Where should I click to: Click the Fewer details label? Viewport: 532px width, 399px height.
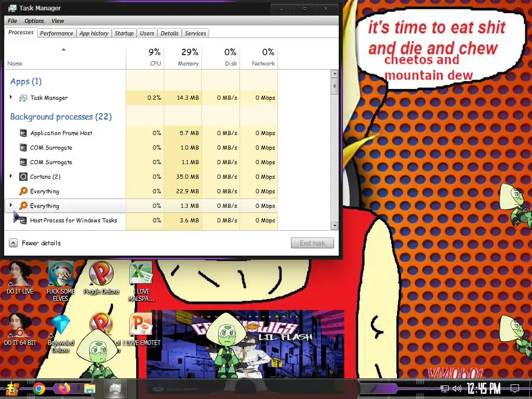click(x=42, y=243)
